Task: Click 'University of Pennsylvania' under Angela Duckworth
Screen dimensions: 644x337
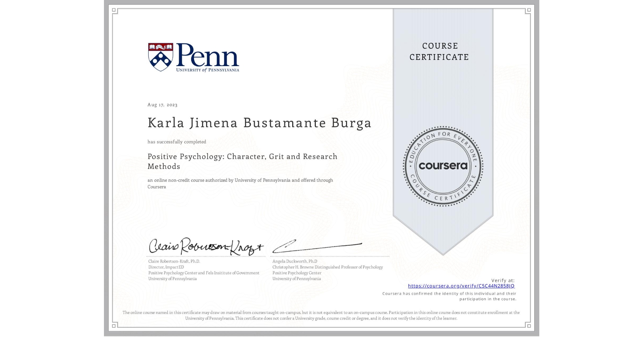Action: (x=297, y=279)
